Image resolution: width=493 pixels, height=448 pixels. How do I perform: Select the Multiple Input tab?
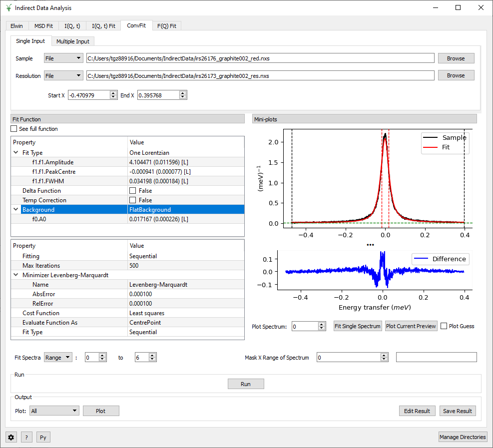point(73,41)
